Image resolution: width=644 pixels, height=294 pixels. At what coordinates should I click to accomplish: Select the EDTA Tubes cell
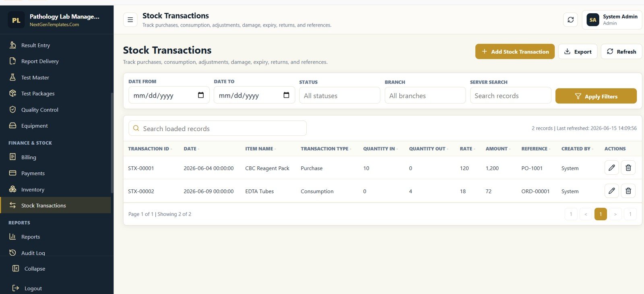click(259, 191)
